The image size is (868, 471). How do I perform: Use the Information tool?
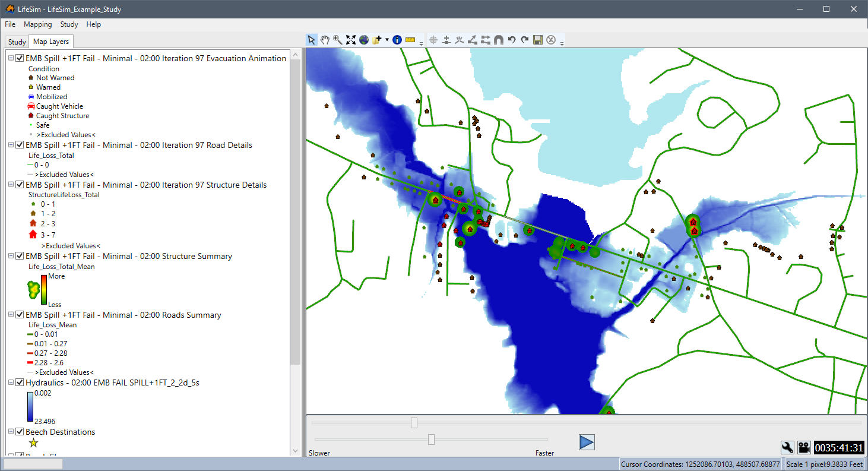tap(397, 40)
